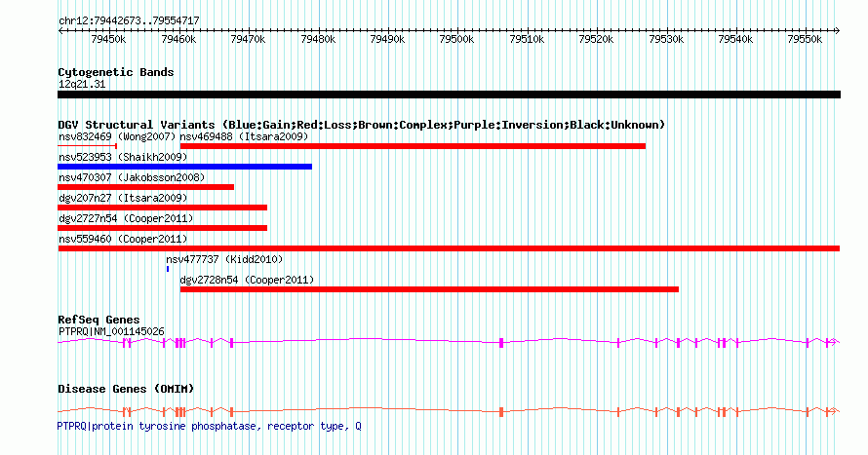Viewport: 868px width, 455px height.
Task: Click the 79460k ruler tick label
Action: pyautogui.click(x=178, y=39)
